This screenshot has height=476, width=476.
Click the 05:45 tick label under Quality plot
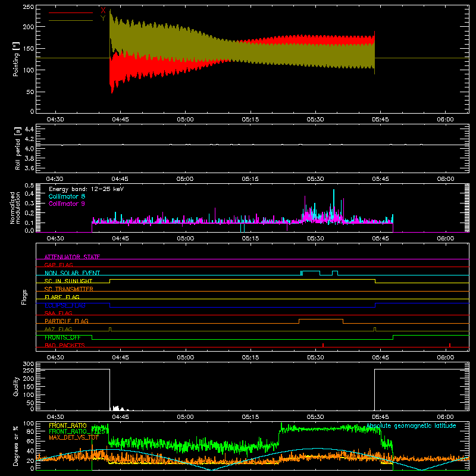pos(380,417)
